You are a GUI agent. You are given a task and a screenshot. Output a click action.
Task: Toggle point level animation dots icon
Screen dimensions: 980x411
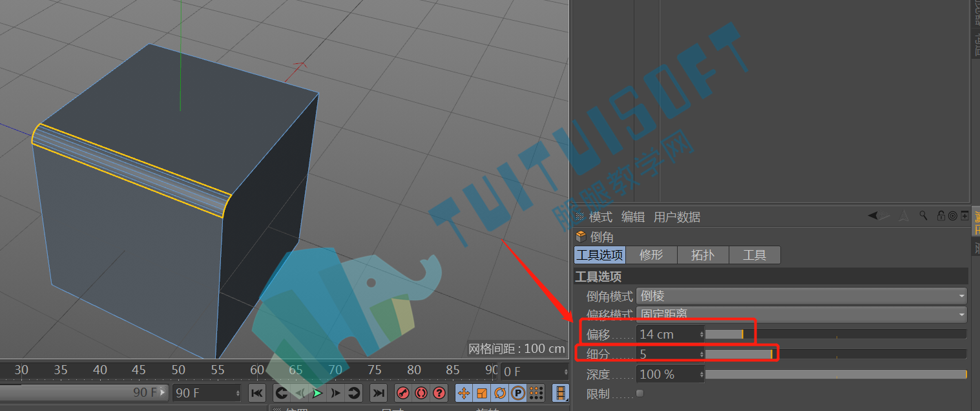click(536, 392)
